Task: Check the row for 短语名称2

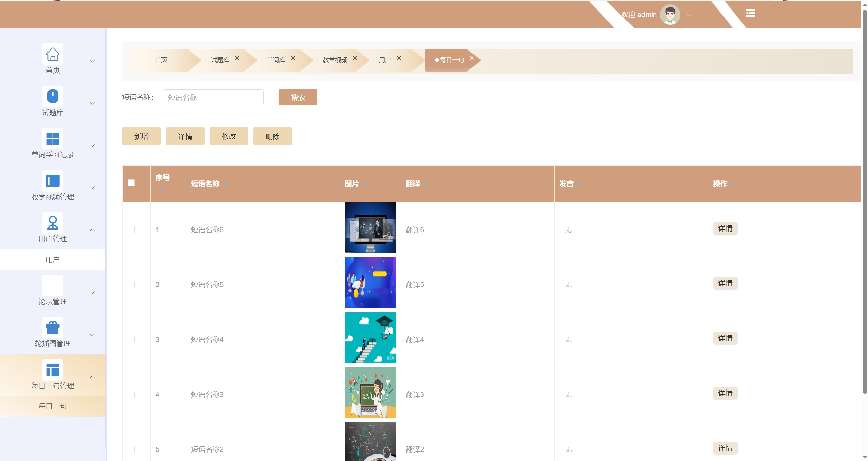Action: (x=131, y=449)
